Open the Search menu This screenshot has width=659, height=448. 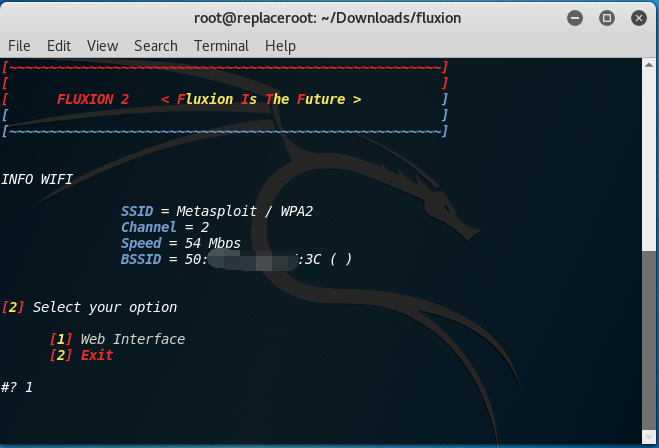(156, 46)
